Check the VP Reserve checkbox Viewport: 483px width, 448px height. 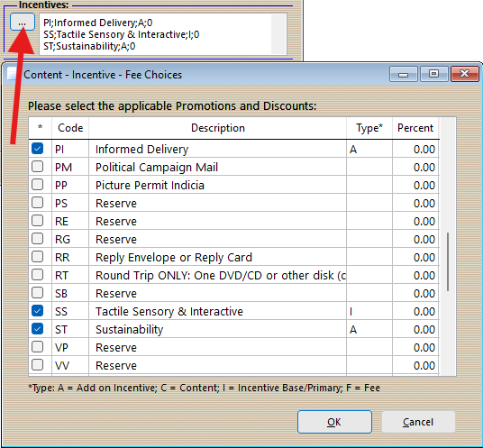(37, 347)
